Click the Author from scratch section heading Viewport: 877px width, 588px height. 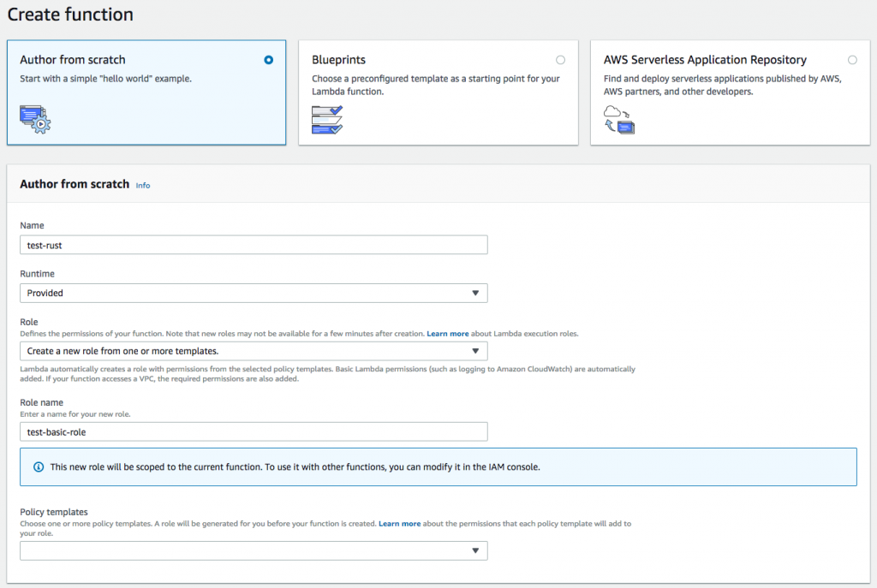(x=73, y=183)
